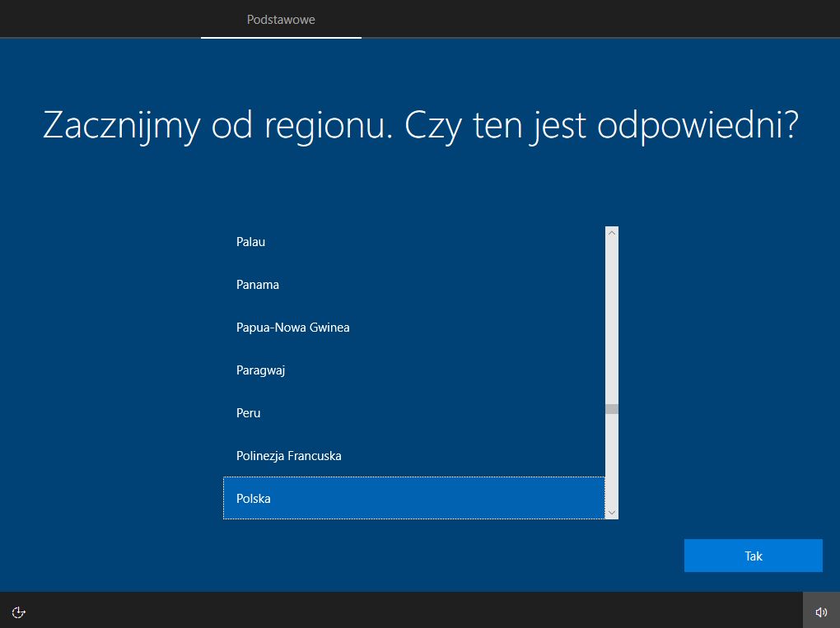This screenshot has height=628, width=840.
Task: Choose Peru from the list
Action: [414, 413]
